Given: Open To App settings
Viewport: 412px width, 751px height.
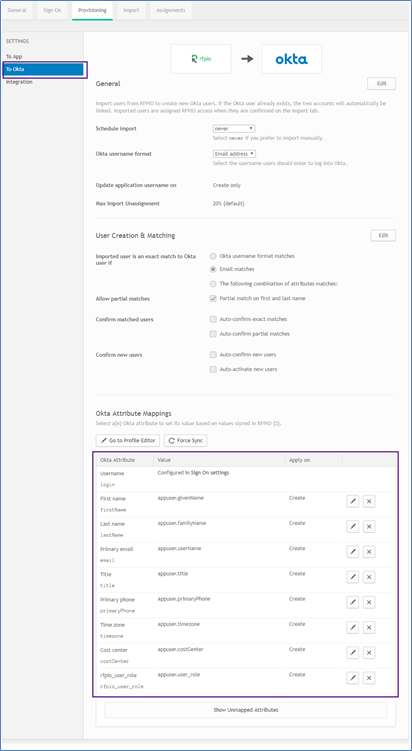Looking at the screenshot, I should 14,57.
